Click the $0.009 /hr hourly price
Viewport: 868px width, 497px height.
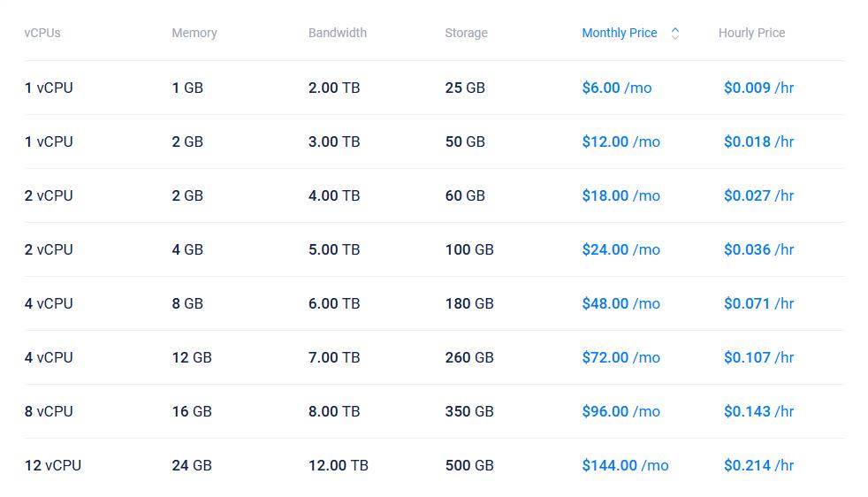[758, 88]
